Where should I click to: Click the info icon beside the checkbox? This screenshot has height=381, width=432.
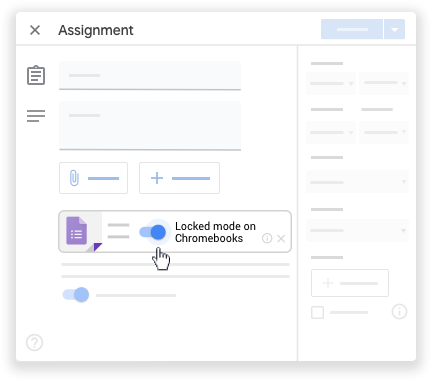click(399, 312)
